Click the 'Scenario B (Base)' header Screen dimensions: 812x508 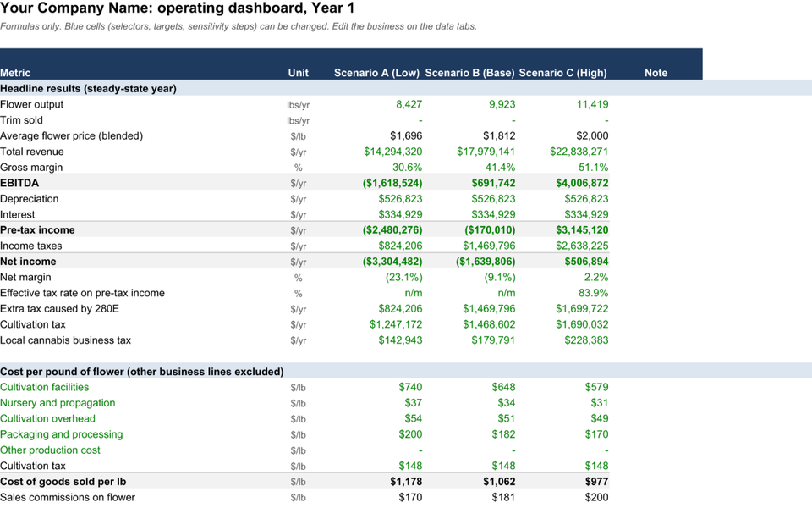tap(469, 73)
